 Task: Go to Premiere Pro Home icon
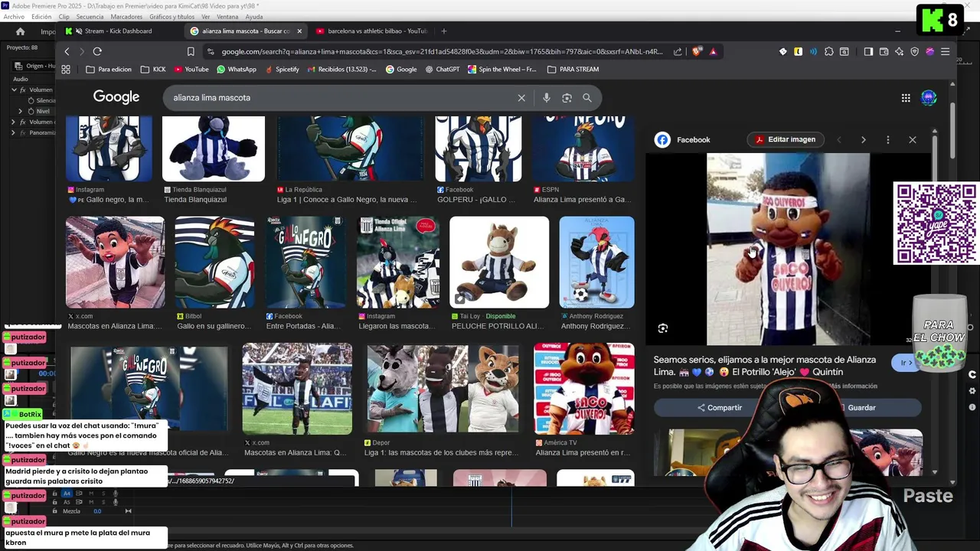coord(20,31)
